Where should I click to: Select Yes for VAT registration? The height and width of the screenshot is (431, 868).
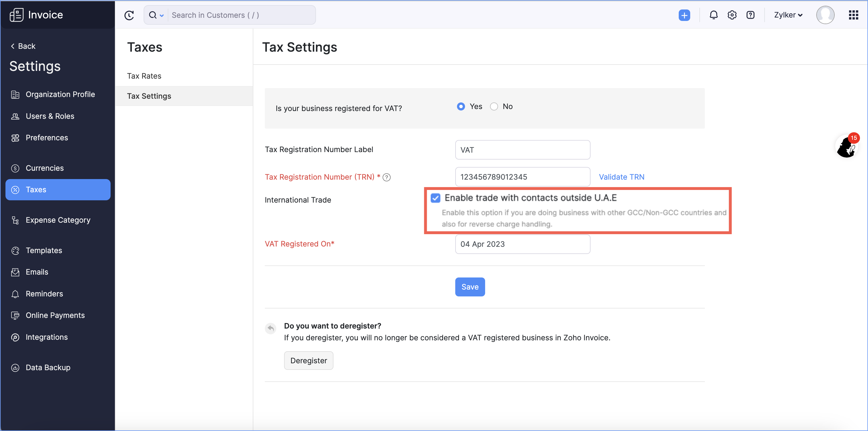(461, 106)
